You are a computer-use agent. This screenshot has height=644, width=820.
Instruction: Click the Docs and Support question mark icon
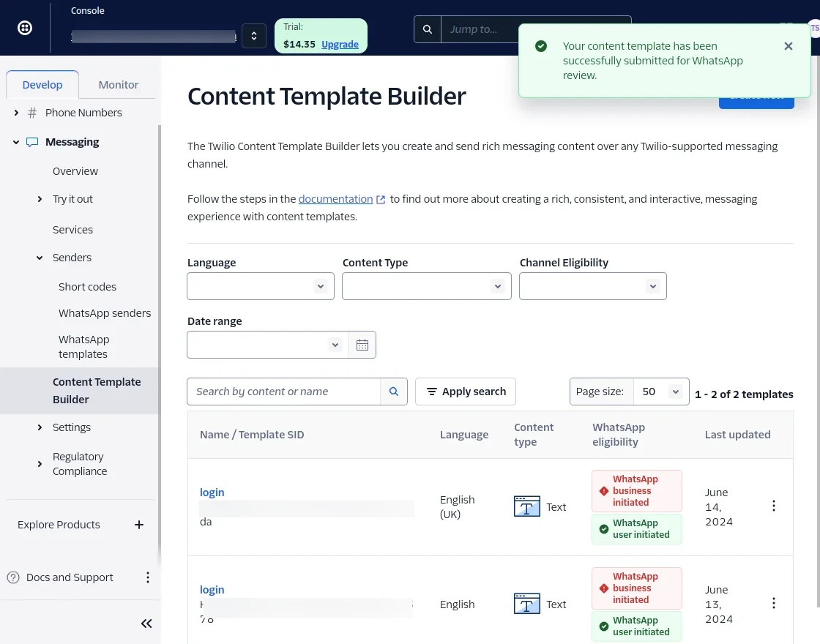(x=13, y=577)
